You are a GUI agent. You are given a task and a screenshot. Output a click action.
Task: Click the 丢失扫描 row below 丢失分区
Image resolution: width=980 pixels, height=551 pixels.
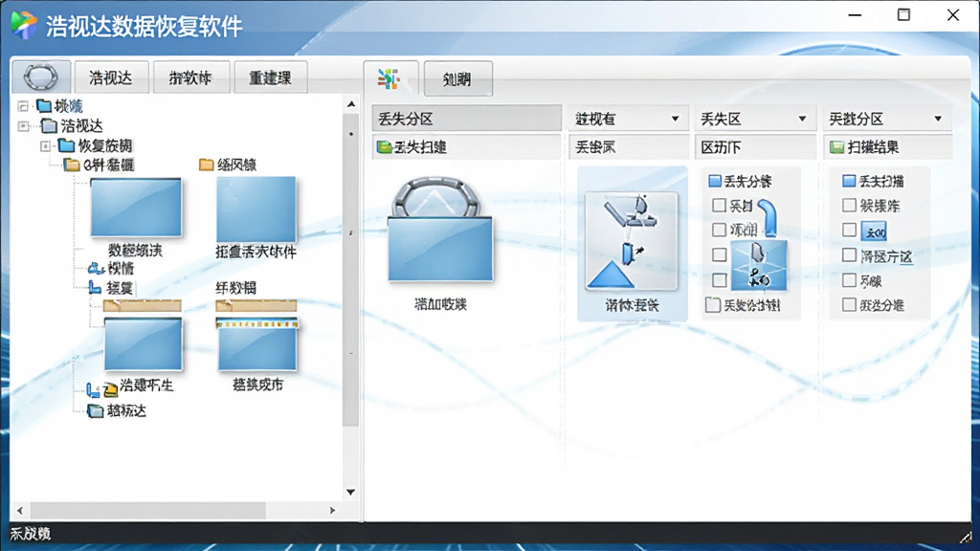[x=467, y=147]
